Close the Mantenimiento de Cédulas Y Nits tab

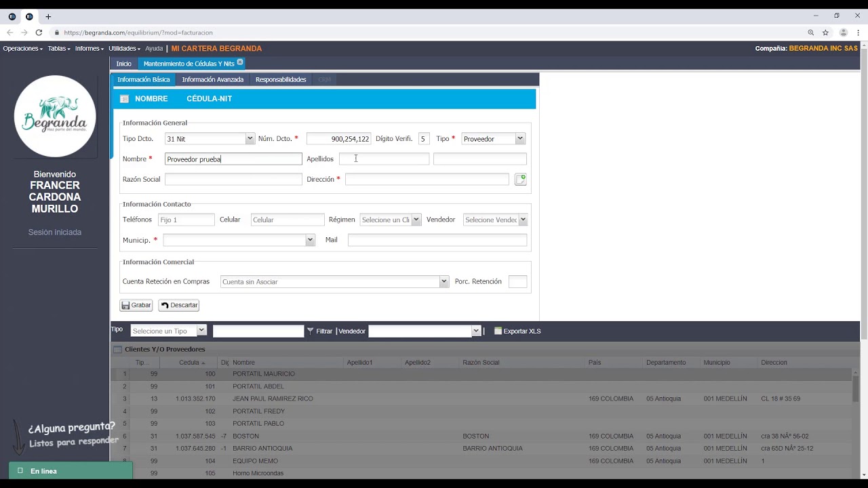(x=240, y=62)
